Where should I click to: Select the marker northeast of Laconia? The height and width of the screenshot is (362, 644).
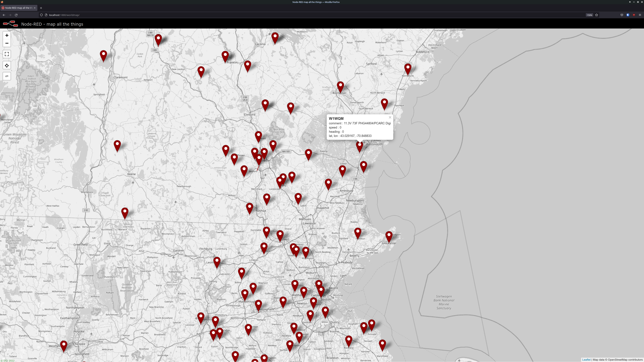point(275,38)
